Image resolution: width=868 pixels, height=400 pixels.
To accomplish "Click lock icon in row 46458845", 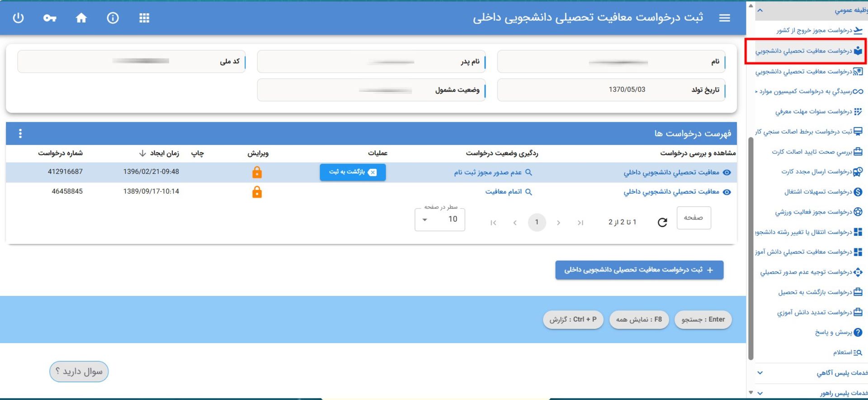I will [257, 192].
